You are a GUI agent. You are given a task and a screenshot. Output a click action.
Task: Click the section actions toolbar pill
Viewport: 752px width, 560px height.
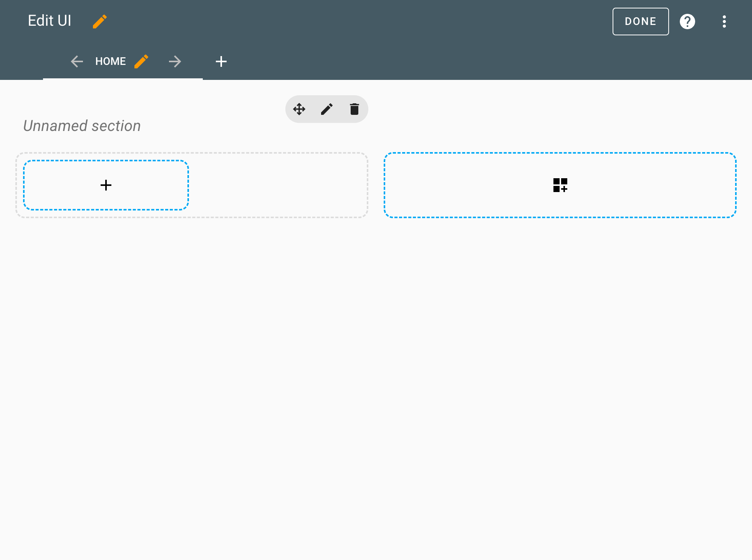point(327,109)
